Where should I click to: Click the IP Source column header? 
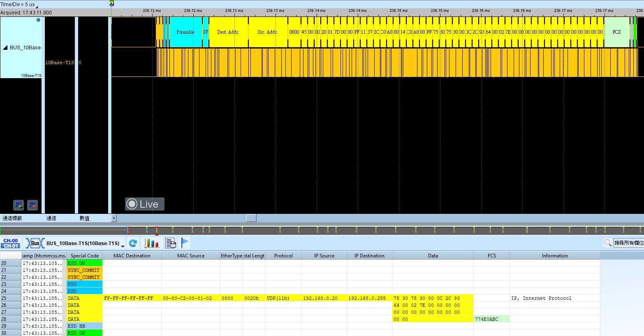pos(324,256)
